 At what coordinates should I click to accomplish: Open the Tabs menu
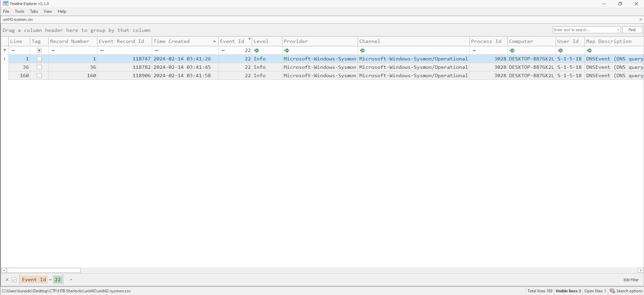[34, 11]
